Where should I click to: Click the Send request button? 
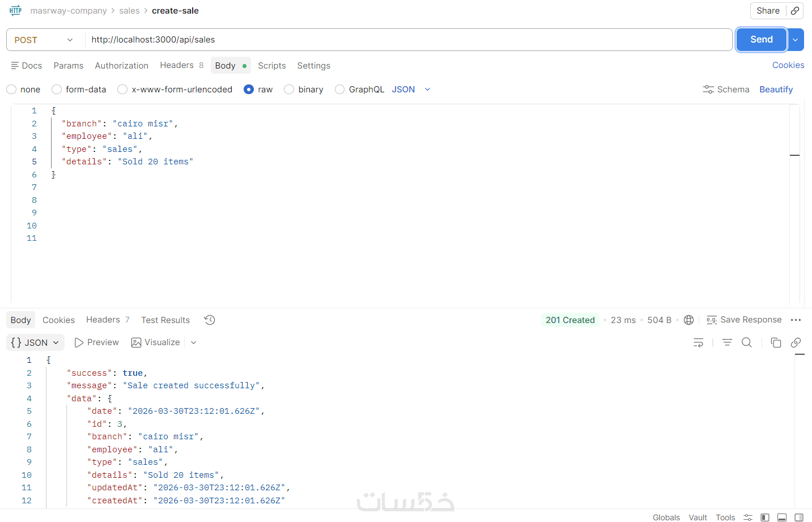[x=762, y=40]
